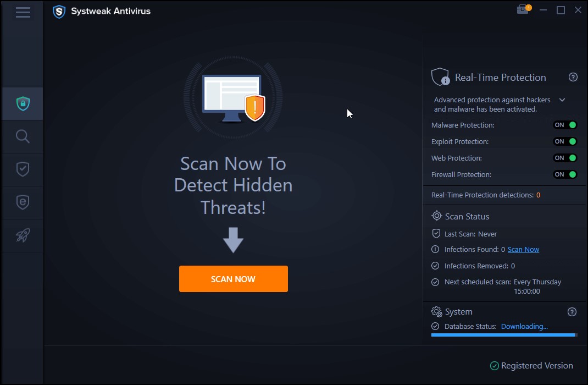Click the database download progress bar

pos(503,335)
